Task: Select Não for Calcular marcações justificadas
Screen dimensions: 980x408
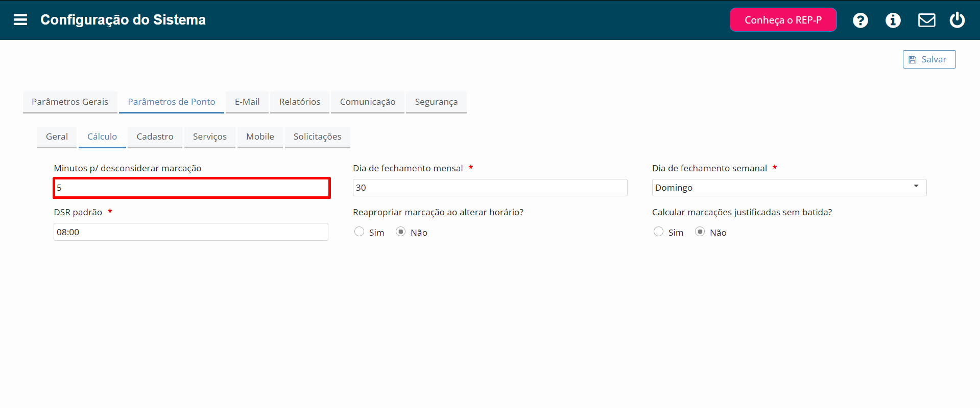Action: tap(700, 232)
